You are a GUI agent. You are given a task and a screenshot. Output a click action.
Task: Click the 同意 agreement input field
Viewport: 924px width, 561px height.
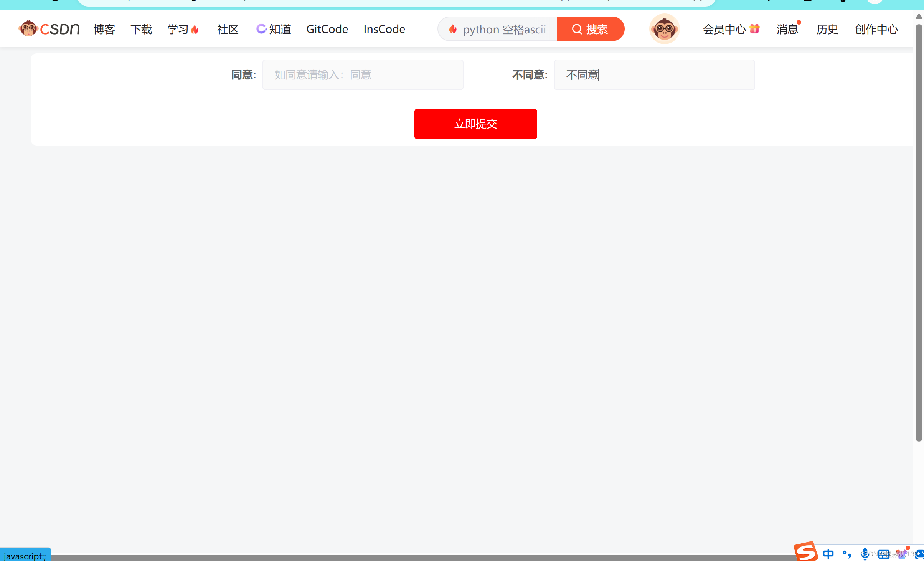(x=362, y=74)
